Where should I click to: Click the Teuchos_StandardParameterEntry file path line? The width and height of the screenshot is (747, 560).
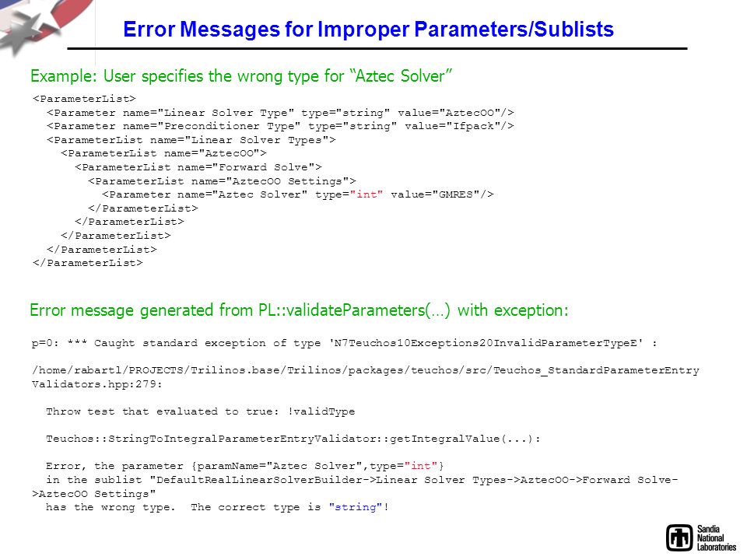coord(366,370)
